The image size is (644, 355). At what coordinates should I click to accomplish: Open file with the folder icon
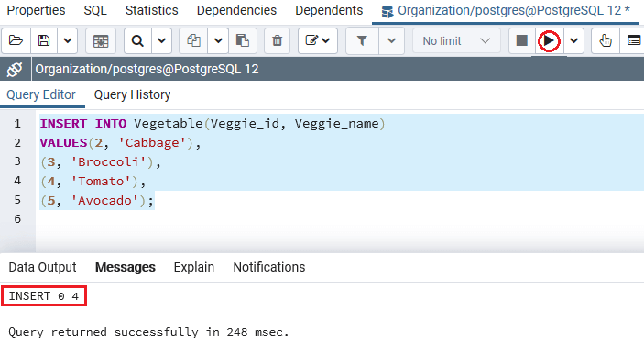coord(16,40)
